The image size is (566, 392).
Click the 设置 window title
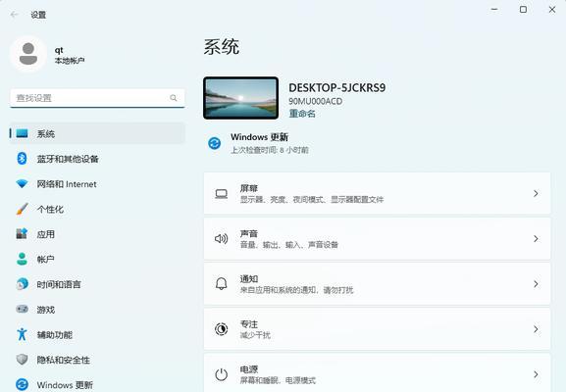click(x=38, y=15)
